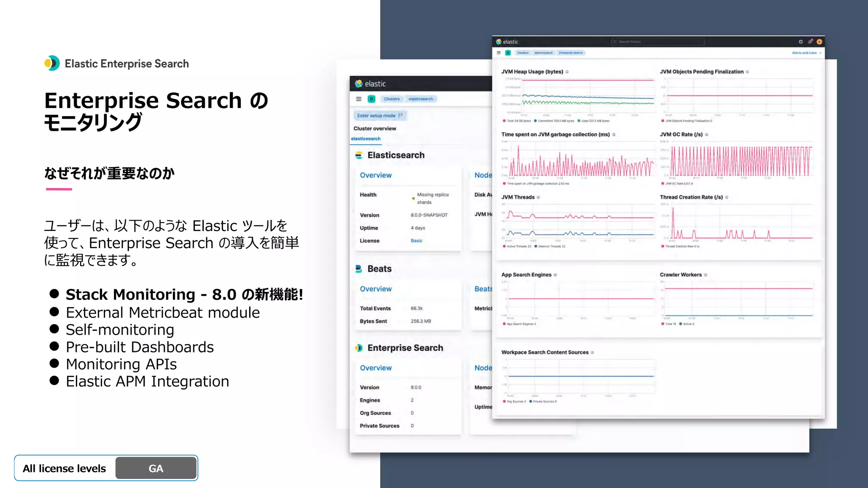
Task: Click the info icon next to JVM garbage collection time
Action: click(x=614, y=135)
